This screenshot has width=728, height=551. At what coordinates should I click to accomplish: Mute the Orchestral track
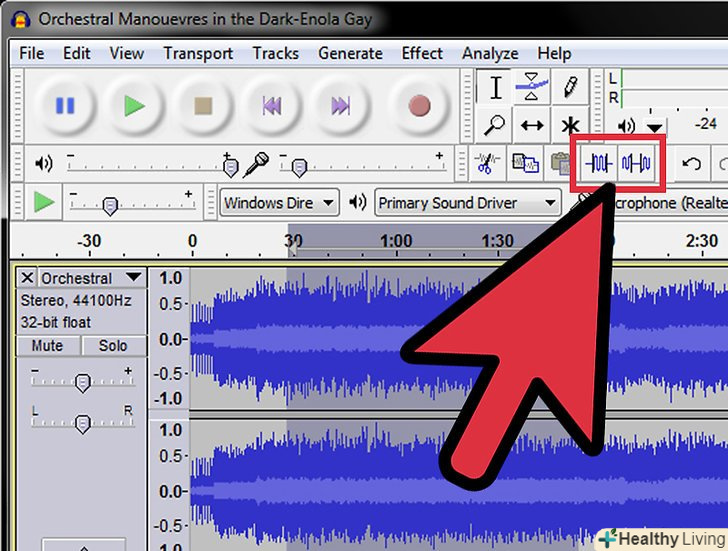point(48,346)
